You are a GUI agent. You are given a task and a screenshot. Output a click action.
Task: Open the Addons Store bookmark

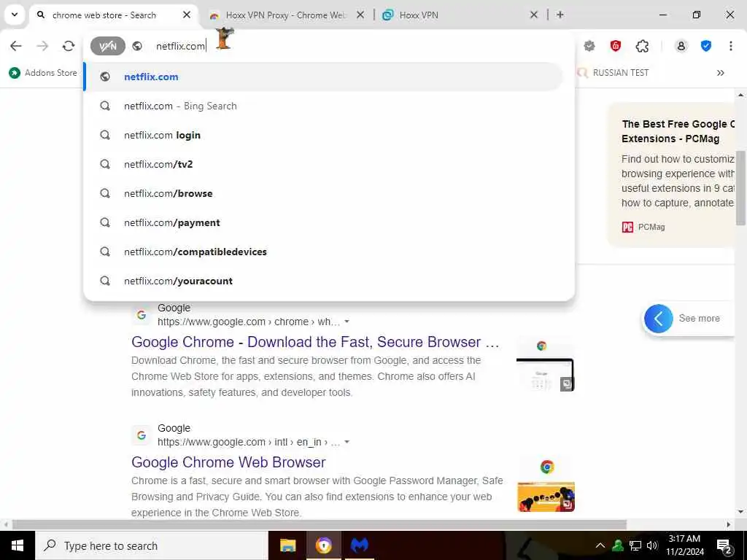[43, 73]
